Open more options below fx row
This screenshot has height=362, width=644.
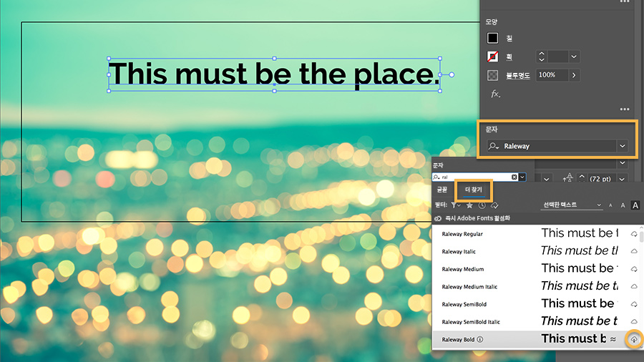(x=625, y=109)
